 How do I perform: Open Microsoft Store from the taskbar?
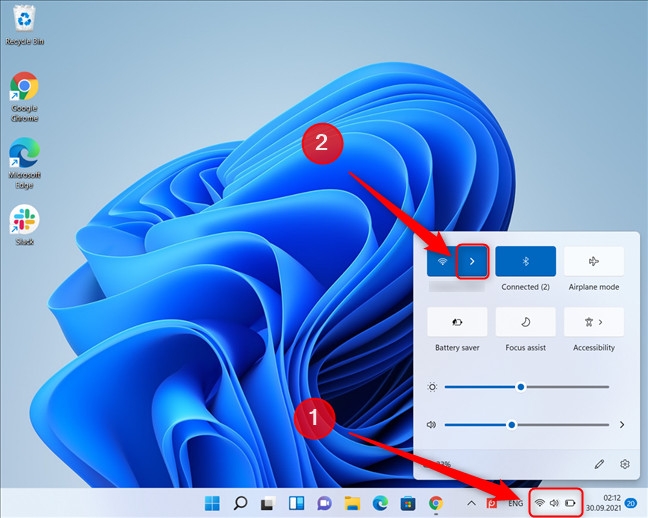coord(408,503)
